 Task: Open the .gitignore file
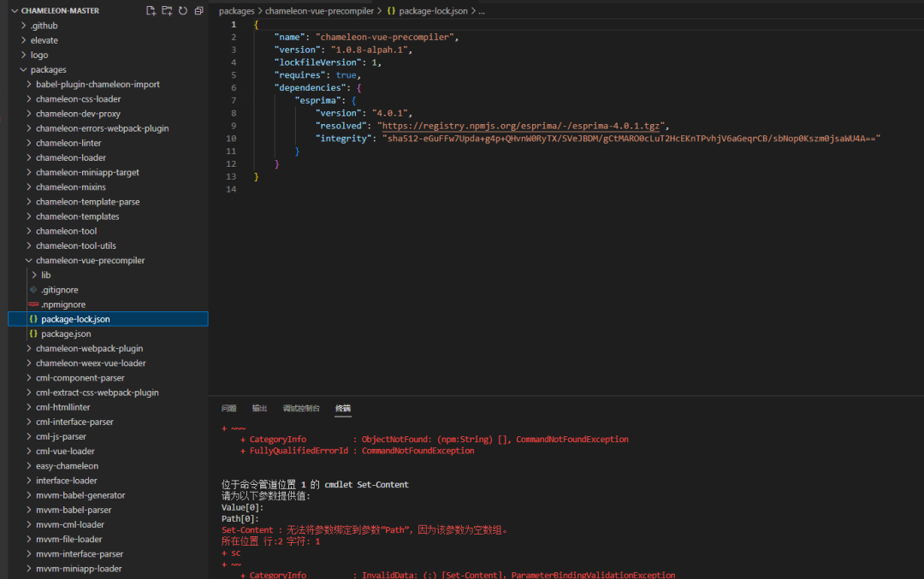coord(60,290)
